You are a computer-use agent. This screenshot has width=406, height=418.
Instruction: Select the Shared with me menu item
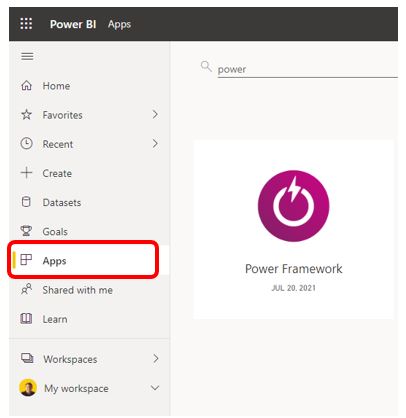click(x=89, y=289)
